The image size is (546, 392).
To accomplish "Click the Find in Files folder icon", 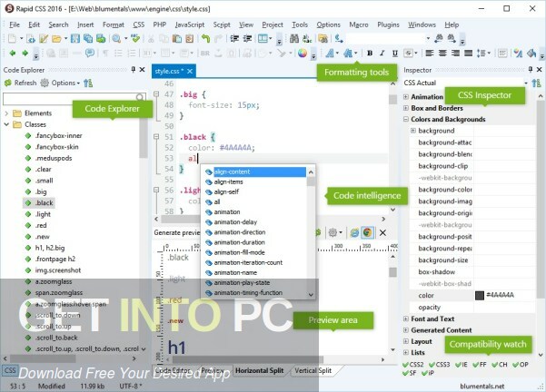I will click(323, 39).
